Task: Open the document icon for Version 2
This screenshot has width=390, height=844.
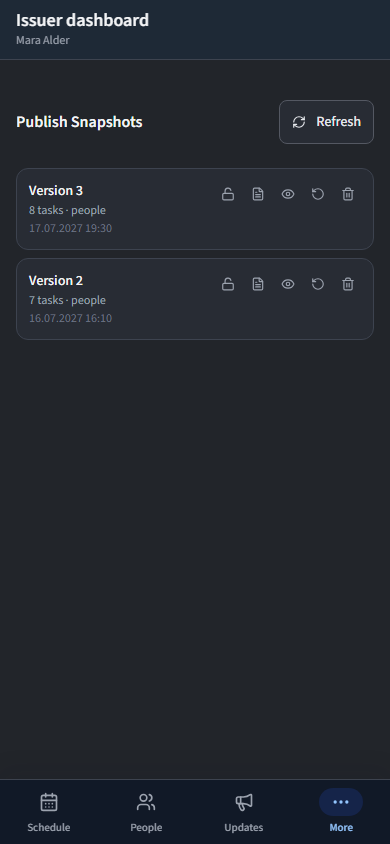Action: coord(258,284)
